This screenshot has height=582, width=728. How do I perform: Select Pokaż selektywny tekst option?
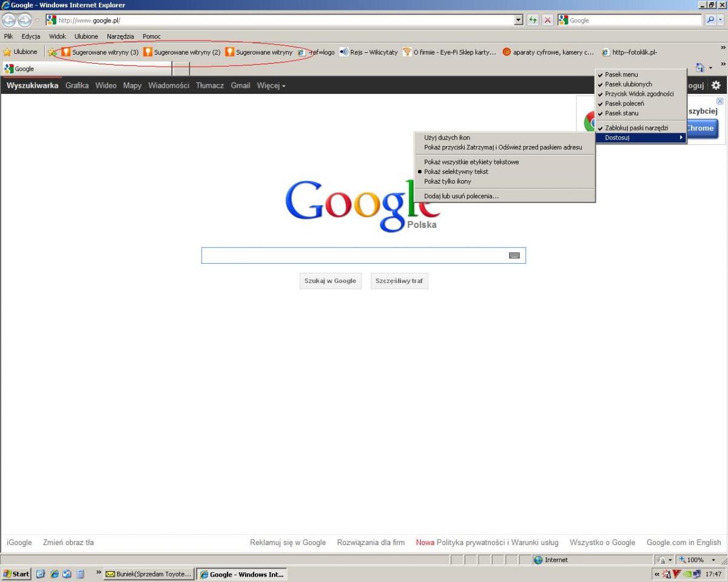(504, 172)
